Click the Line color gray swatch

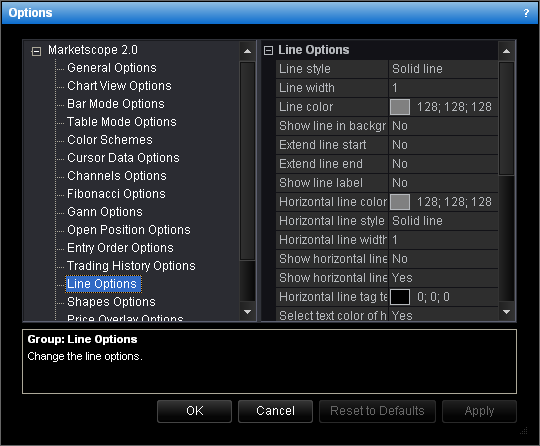(x=400, y=107)
